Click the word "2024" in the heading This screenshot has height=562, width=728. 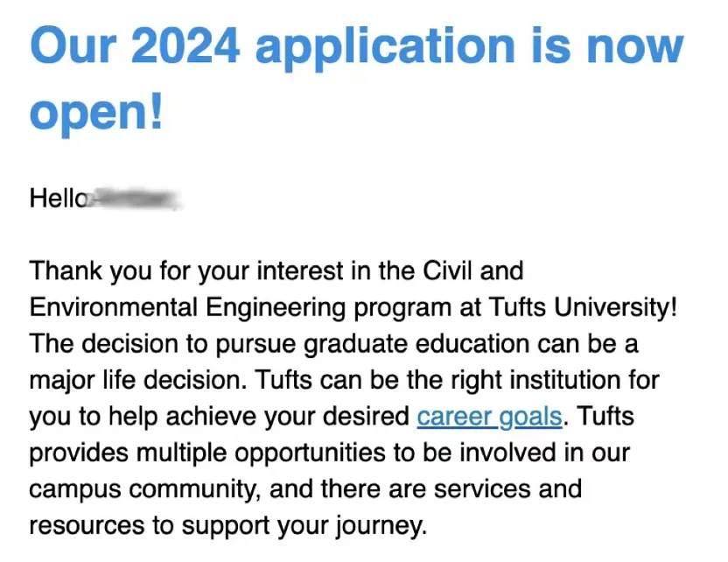pos(186,44)
